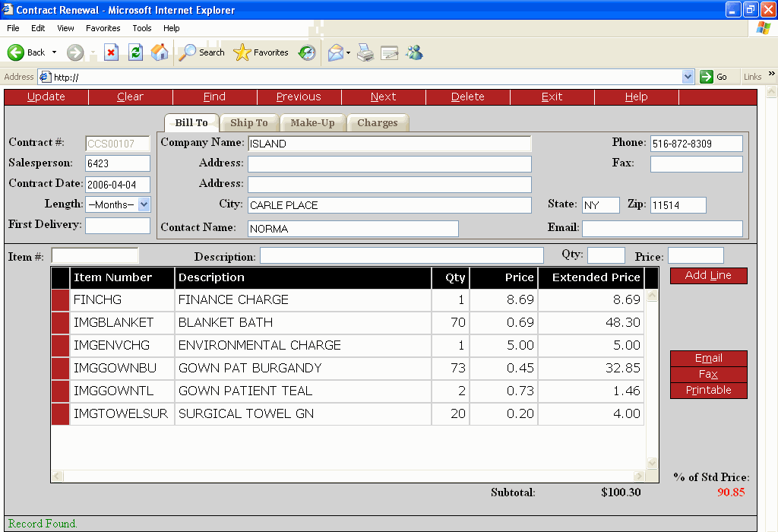Click the Update button
Screen dimensions: 778x532
click(46, 97)
